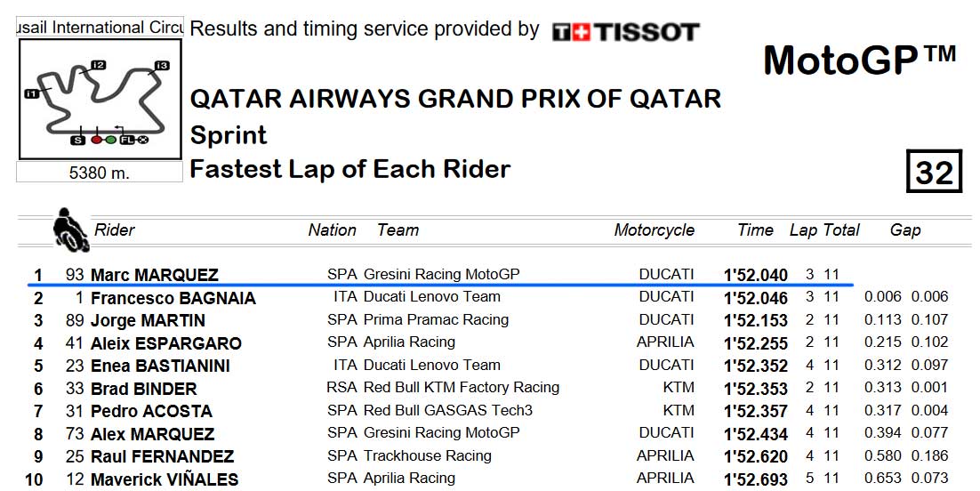Click the Tissot logo
980x491 pixels.
point(626,32)
